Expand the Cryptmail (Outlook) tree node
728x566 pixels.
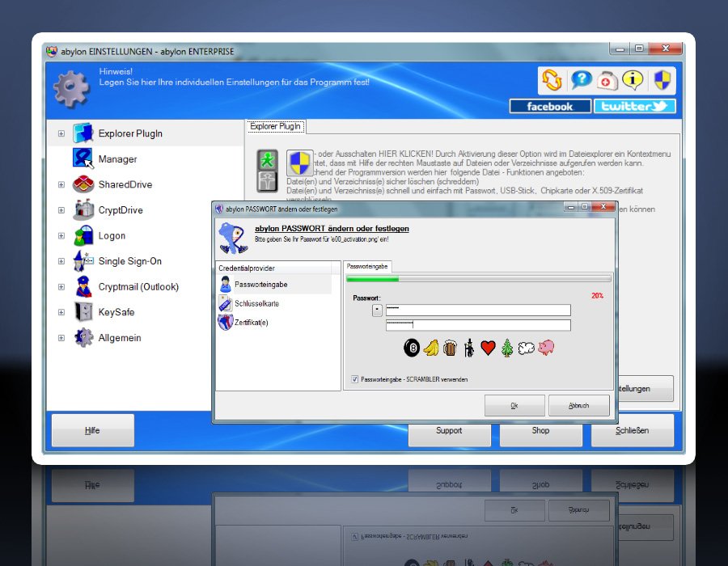(61, 287)
